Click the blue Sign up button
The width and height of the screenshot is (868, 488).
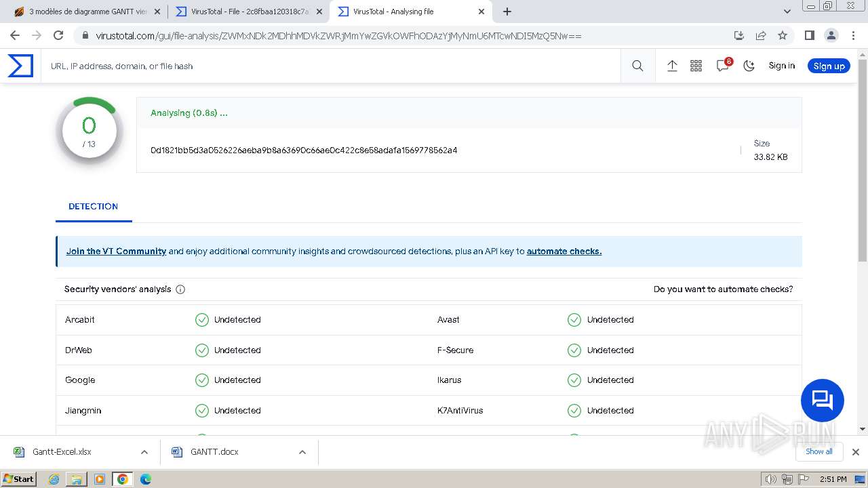[x=829, y=66]
